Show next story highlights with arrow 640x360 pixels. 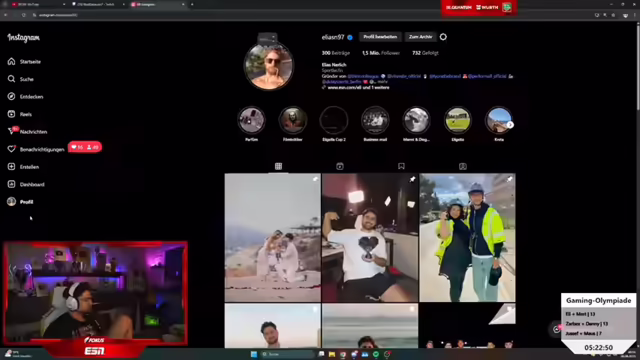[x=510, y=125]
